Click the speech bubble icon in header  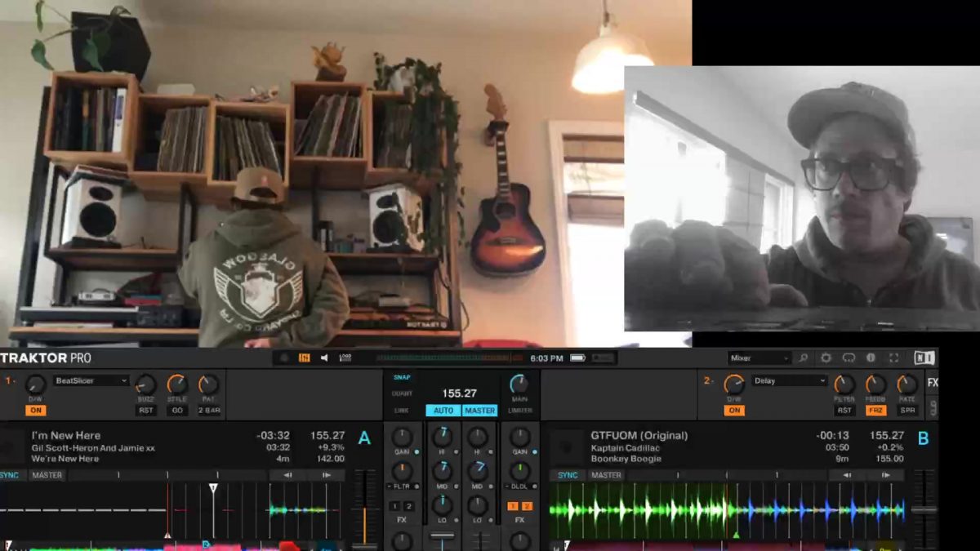pos(849,358)
